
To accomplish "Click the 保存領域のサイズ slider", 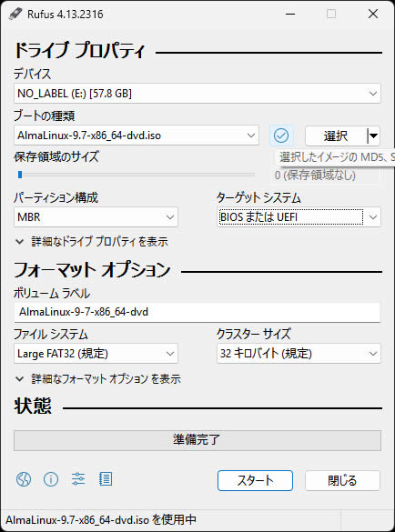I will 136,175.
